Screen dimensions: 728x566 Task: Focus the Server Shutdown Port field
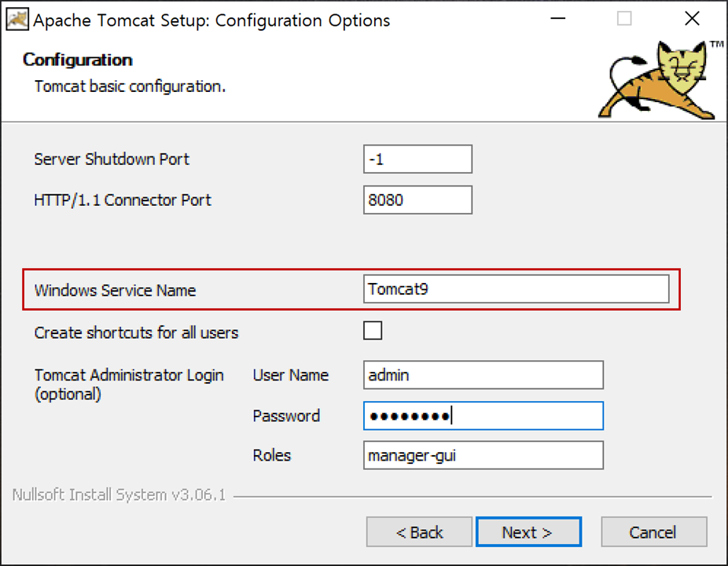pos(417,160)
